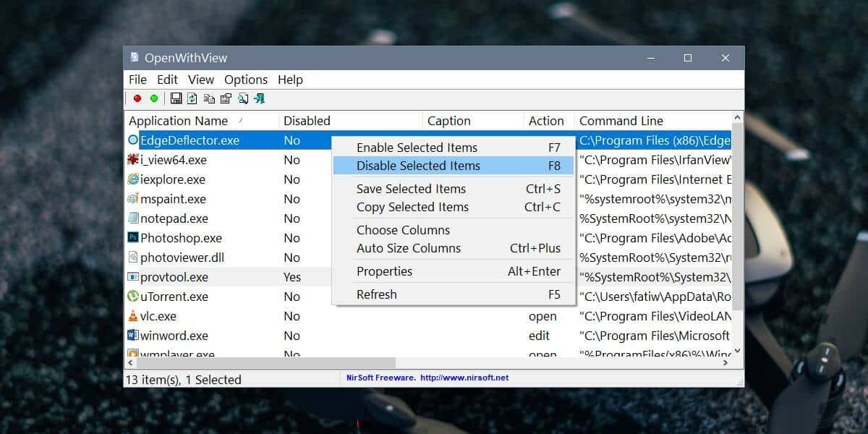The height and width of the screenshot is (434, 868).
Task: Sort by the Command Line column header
Action: [x=653, y=121]
